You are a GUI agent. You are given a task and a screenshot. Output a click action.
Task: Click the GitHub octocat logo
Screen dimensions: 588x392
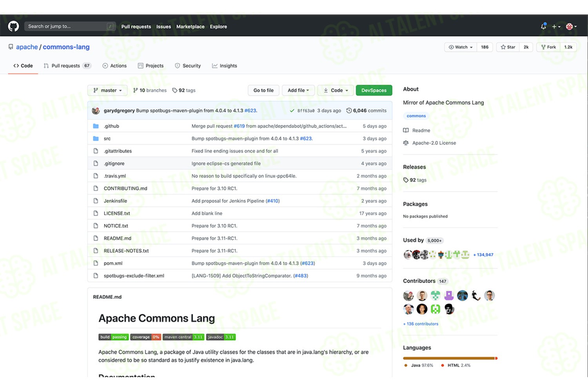pos(13,26)
